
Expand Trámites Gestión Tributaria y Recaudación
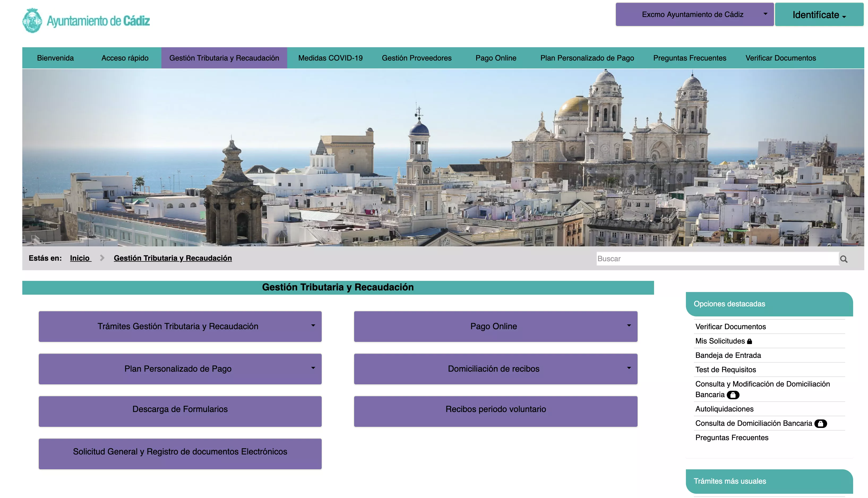click(x=180, y=326)
